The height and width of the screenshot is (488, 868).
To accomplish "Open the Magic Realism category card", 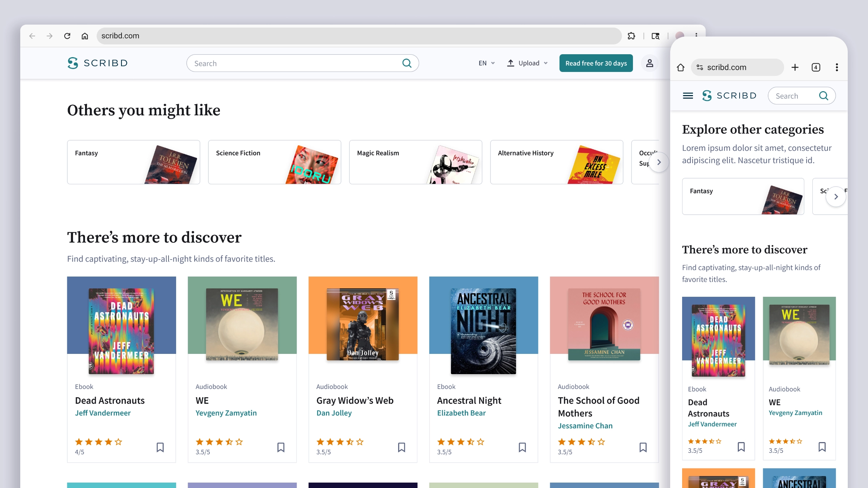I will click(x=416, y=162).
